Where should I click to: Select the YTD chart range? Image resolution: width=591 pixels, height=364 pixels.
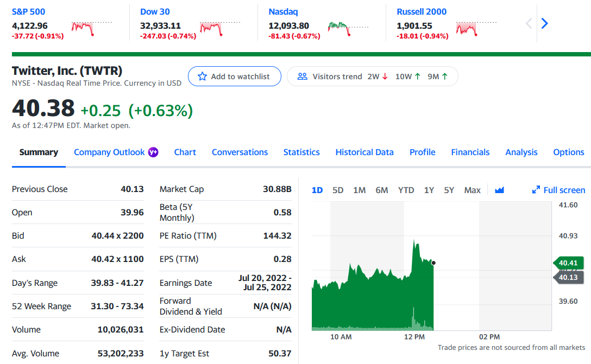coord(406,190)
